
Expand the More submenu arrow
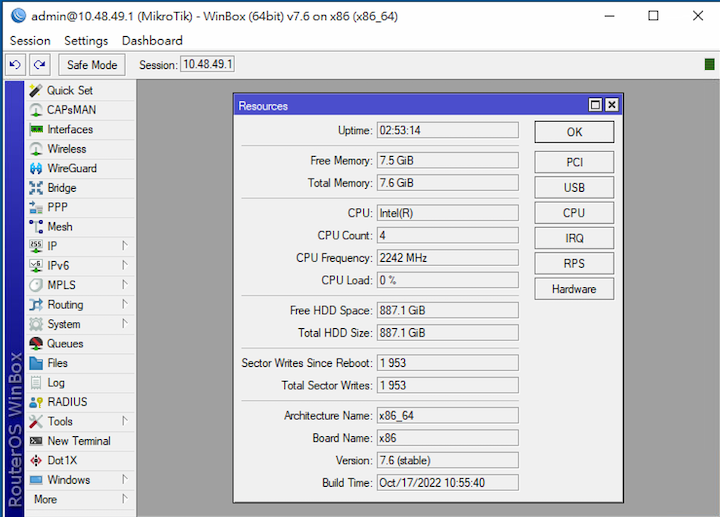click(125, 499)
